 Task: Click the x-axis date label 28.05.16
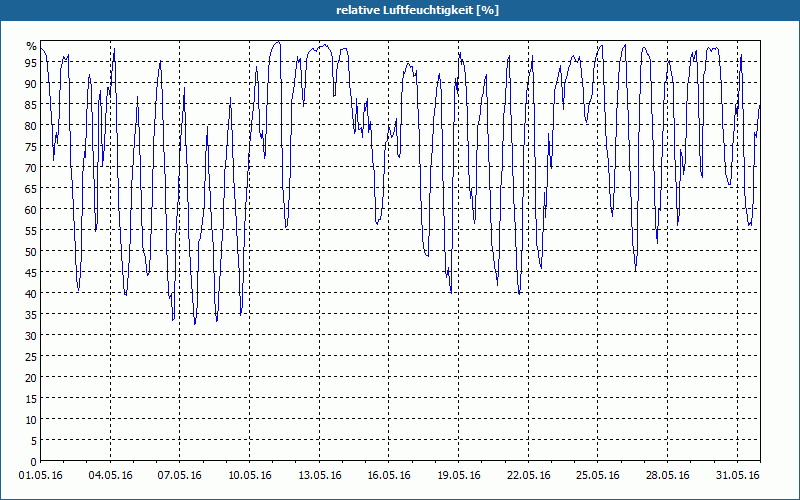coord(667,475)
